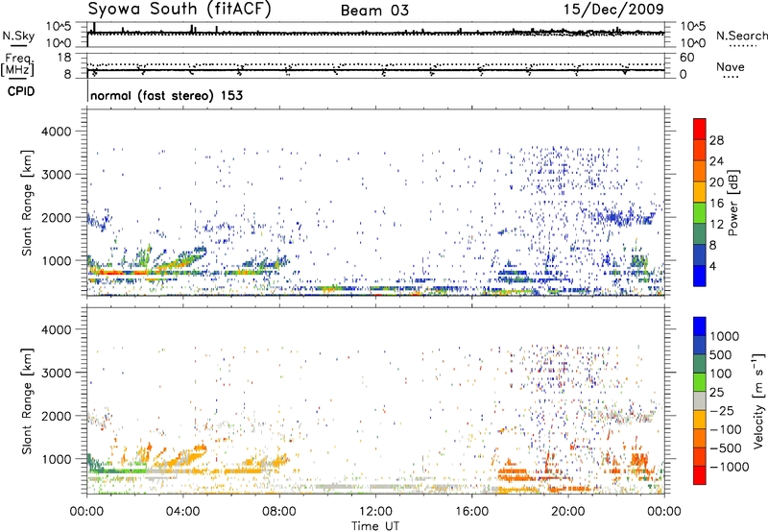Viewport: 768px width, 532px height.
Task: Pick the yellow 16-20 dB Power colorbar segment
Action: (x=700, y=191)
